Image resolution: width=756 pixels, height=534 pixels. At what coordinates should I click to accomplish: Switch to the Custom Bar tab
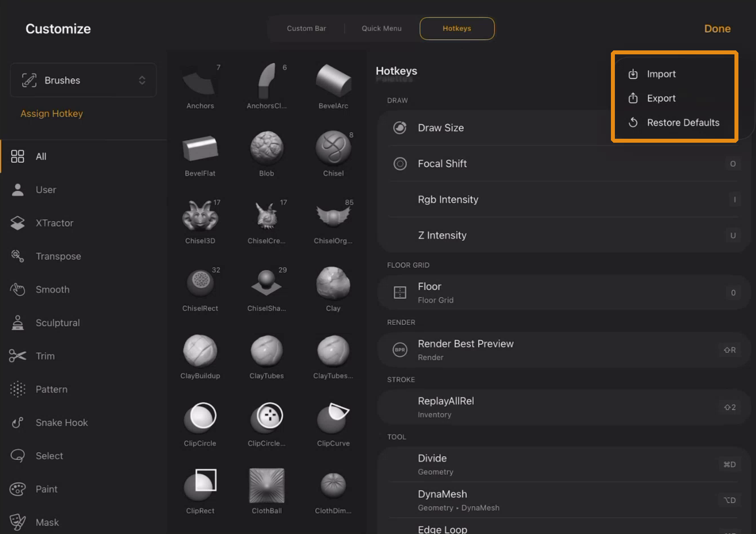[x=306, y=28]
